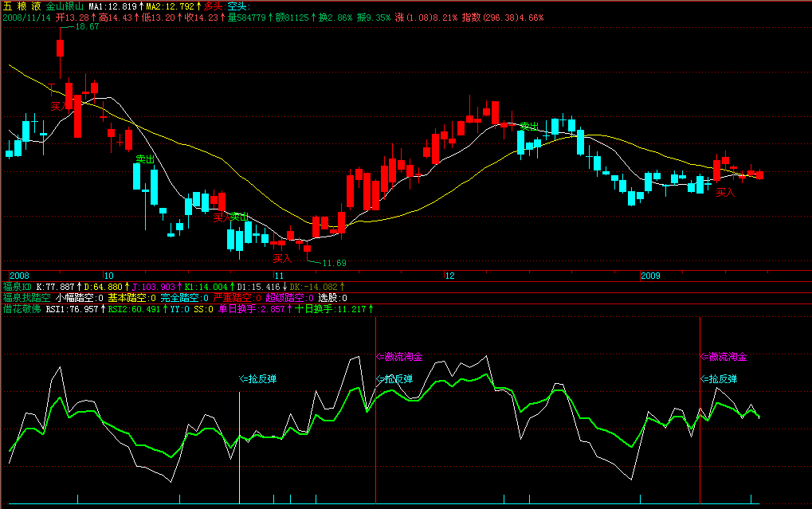Click the 抢反弹 label beside yellow line
Viewport: 812px width, 509px height.
point(258,379)
